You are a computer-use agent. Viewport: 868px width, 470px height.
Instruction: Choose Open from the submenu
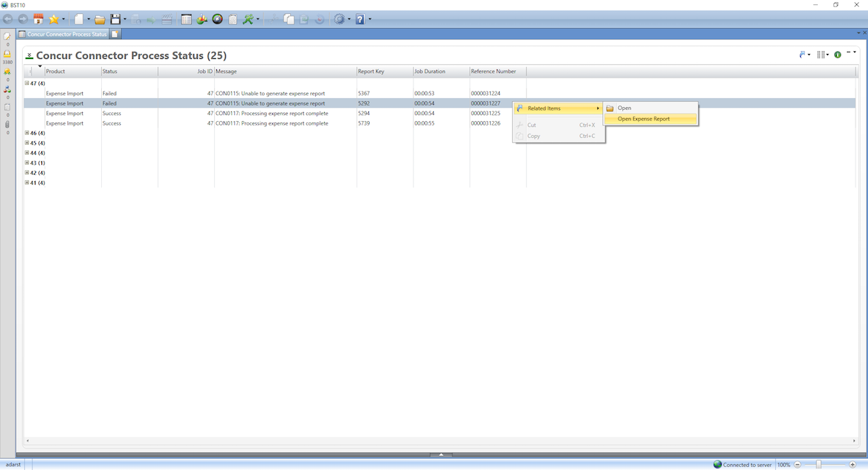pyautogui.click(x=650, y=108)
